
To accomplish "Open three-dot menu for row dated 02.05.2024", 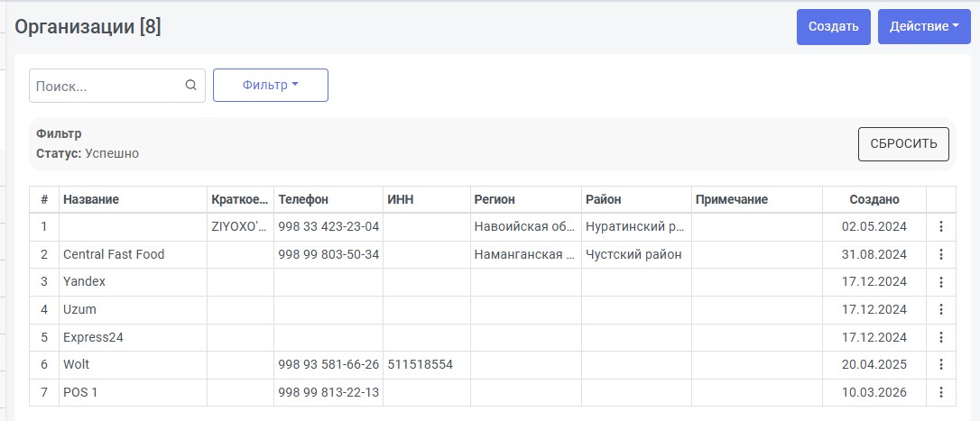I will point(940,227).
